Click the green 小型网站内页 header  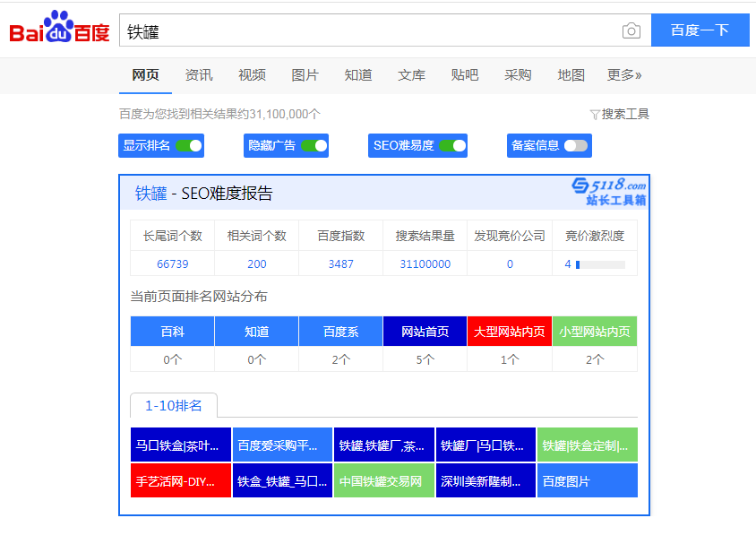tap(595, 332)
